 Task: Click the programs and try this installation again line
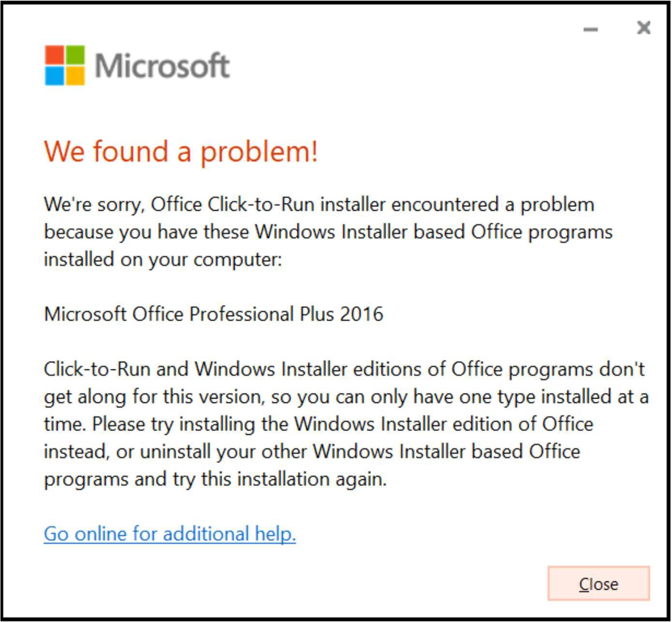coord(215,479)
